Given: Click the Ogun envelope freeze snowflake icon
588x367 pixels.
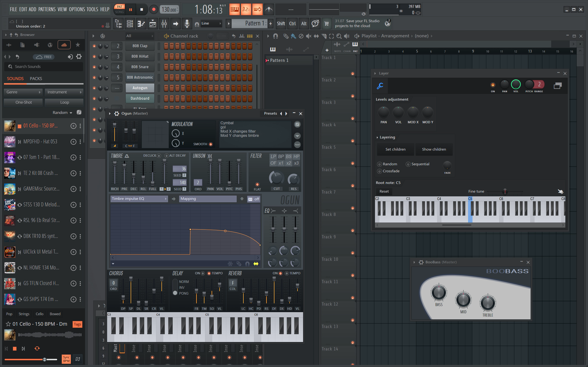Looking at the screenshot, I should (230, 264).
